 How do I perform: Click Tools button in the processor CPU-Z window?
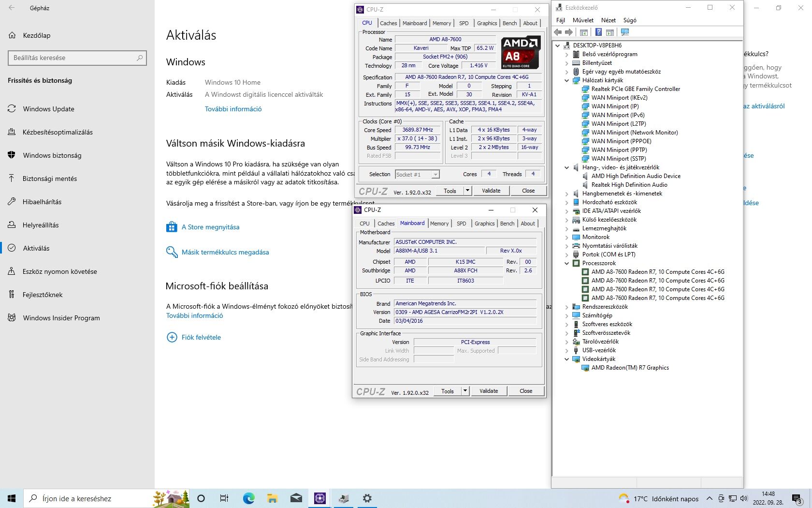(x=450, y=191)
